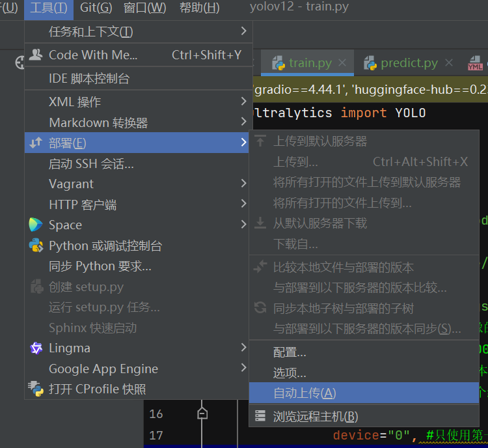Click upload arrow icon for 上传到默认服务器
The width and height of the screenshot is (488, 448).
coord(260,141)
